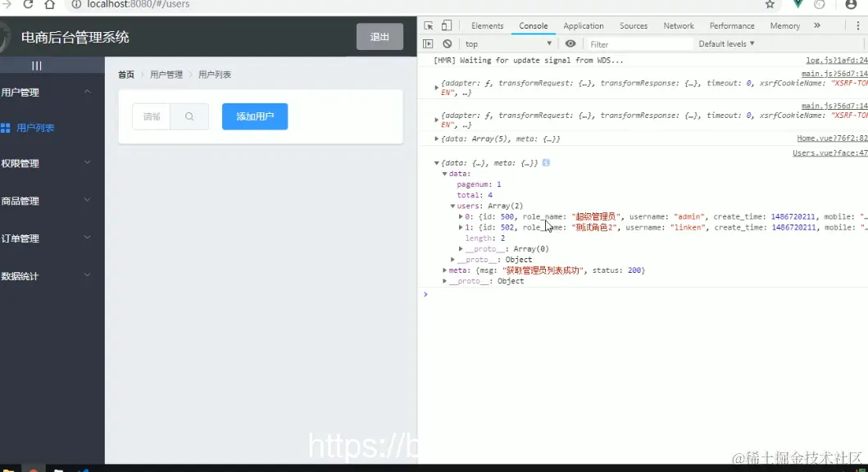Go to browser home icon
The height and width of the screenshot is (472, 868).
50,4
